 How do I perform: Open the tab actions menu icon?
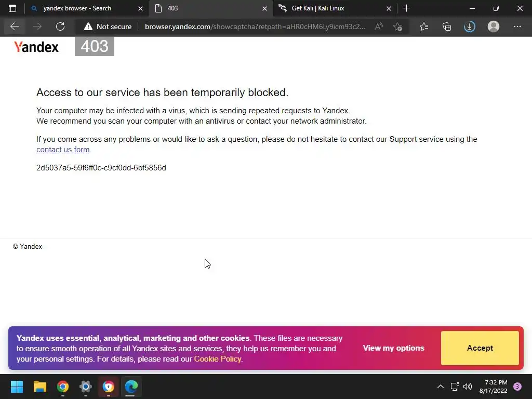(12, 8)
